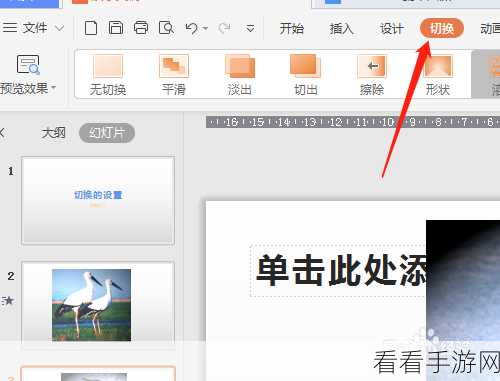Click the Undo arrow icon
Screen dimensions: 500x381
191,28
